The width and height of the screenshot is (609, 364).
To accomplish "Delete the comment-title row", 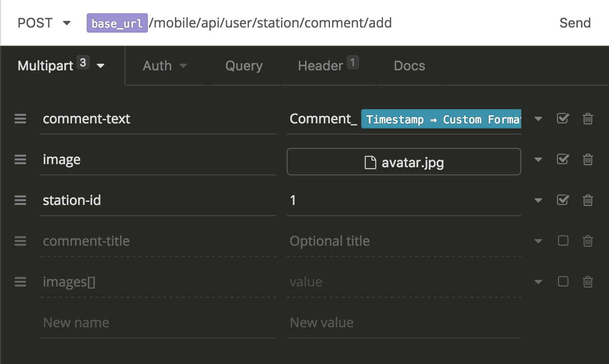I will pyautogui.click(x=588, y=241).
